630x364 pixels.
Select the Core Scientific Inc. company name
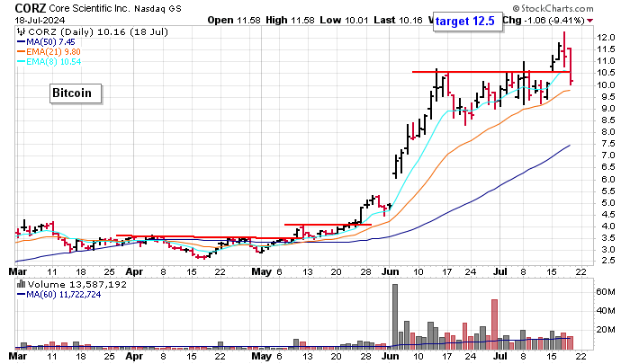[90, 8]
